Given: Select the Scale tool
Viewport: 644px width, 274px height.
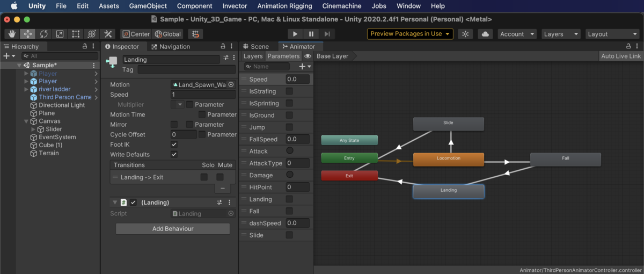Looking at the screenshot, I should (x=60, y=34).
